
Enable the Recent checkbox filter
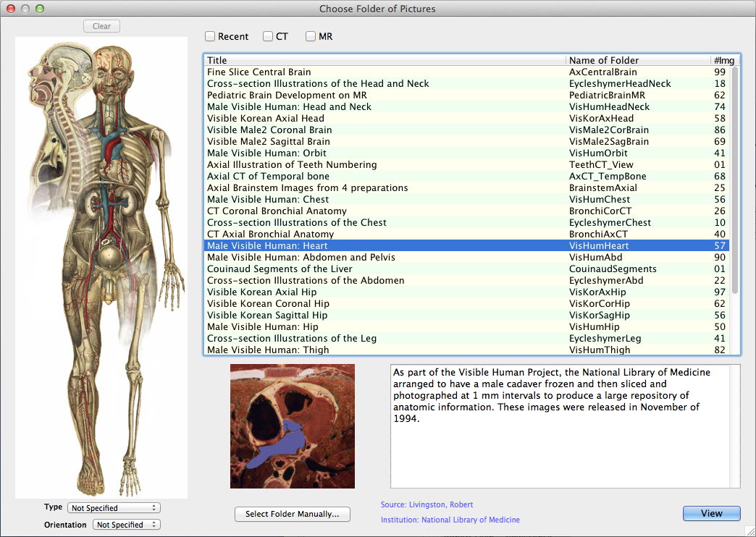point(210,36)
